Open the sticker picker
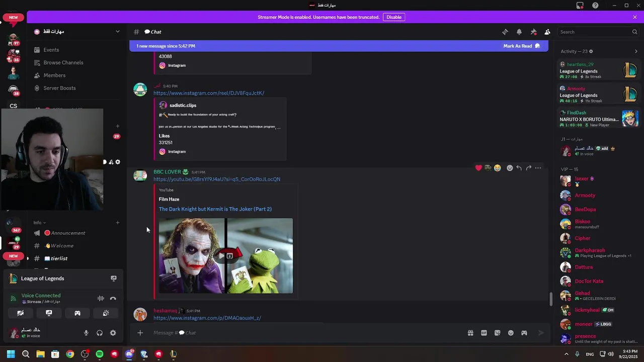This screenshot has width=644, height=362. click(x=498, y=333)
